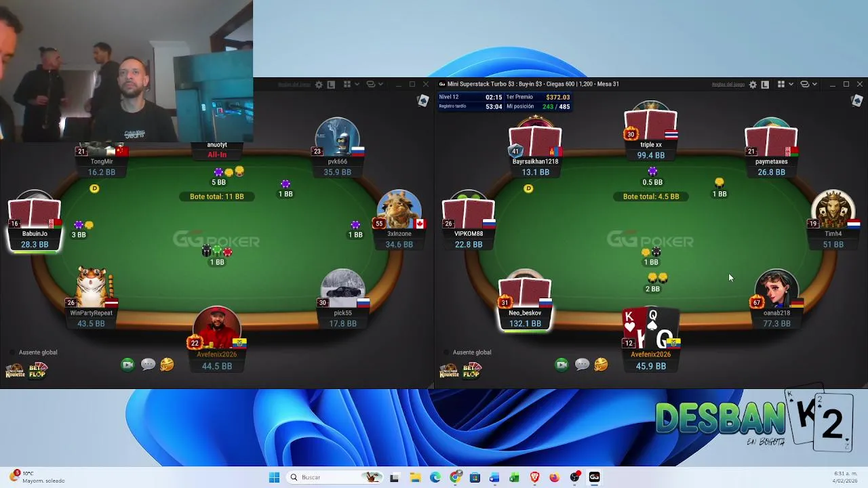Click paymetaxes player name
The image size is (868, 488).
771,162
